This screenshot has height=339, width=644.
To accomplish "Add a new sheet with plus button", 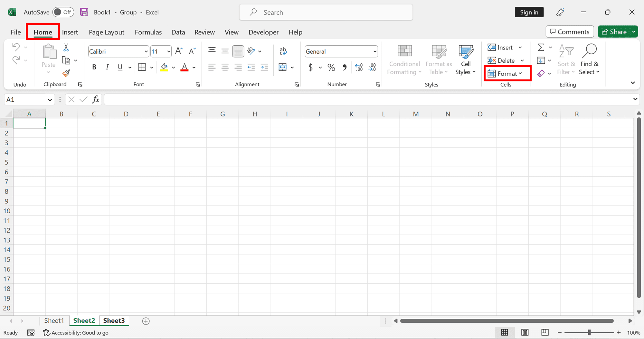I will pos(146,321).
